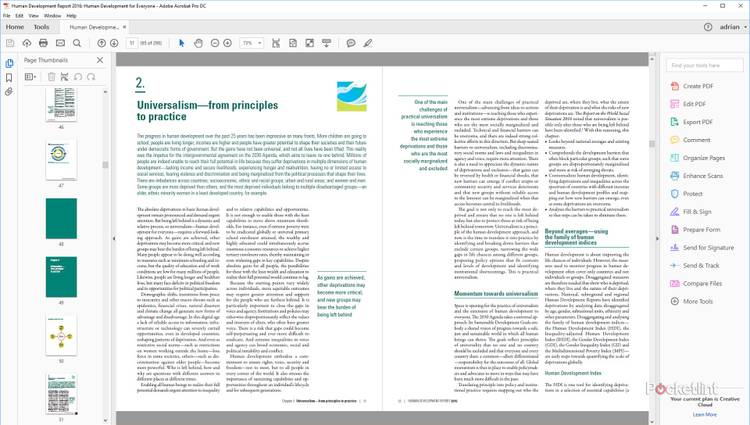The width and height of the screenshot is (750, 425).
Task: Open the Edit menu
Action: (19, 16)
